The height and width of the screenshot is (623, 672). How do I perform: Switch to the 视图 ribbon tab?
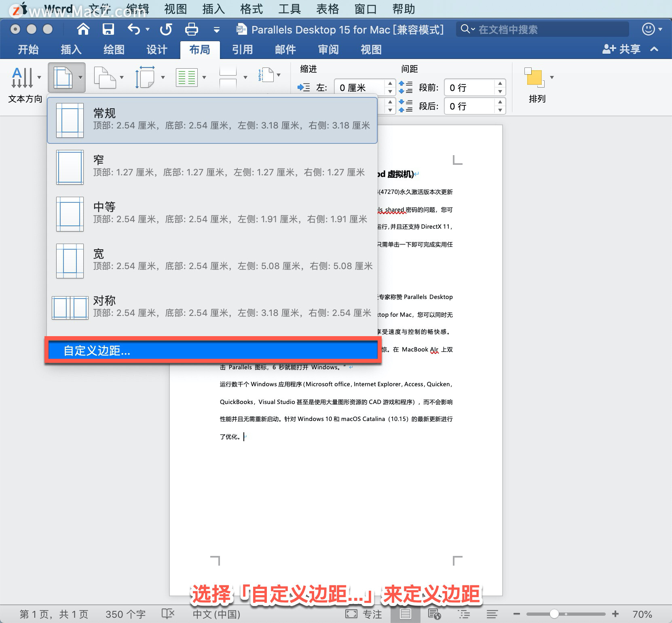(371, 50)
